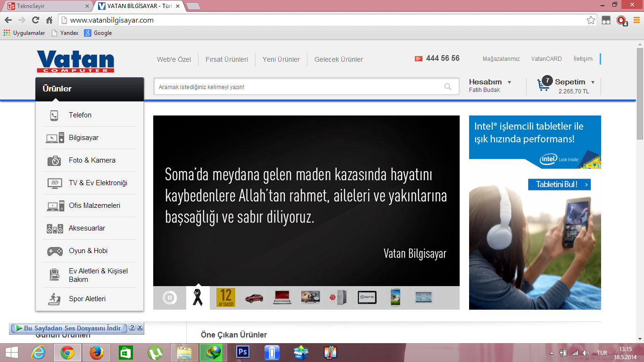
Task: Click the TUR language indicator
Action: (x=602, y=353)
